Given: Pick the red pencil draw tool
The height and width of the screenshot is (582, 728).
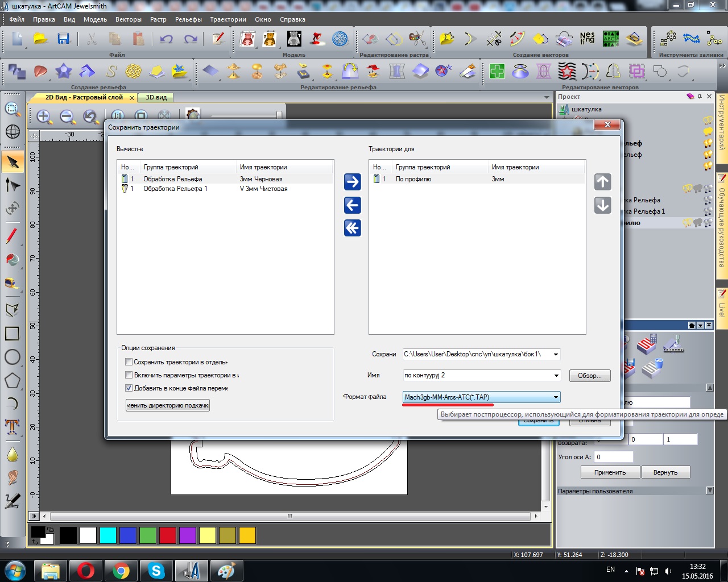Looking at the screenshot, I should pos(13,235).
